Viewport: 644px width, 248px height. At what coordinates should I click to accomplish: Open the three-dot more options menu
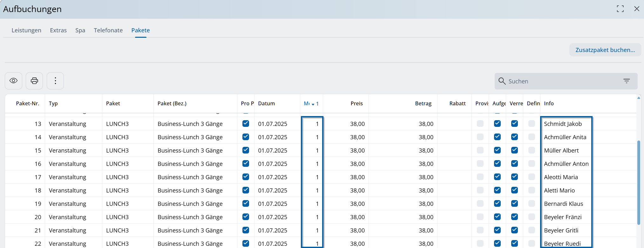point(55,81)
